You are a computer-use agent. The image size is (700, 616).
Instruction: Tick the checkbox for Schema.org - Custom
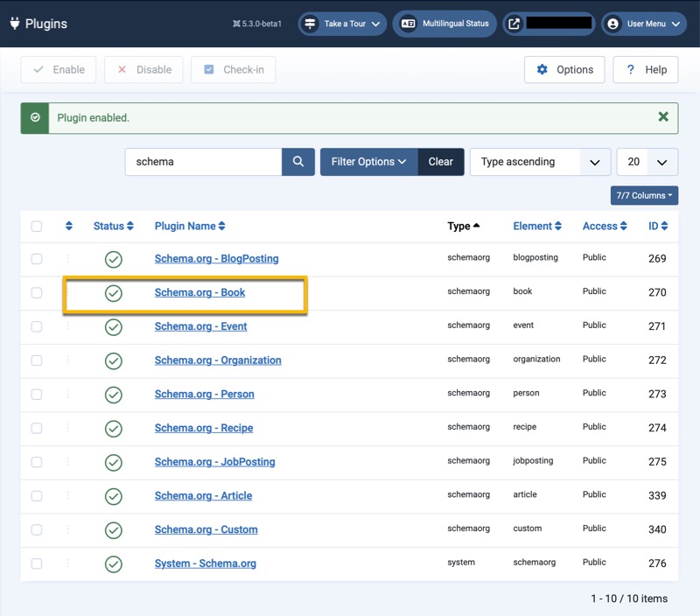37,529
